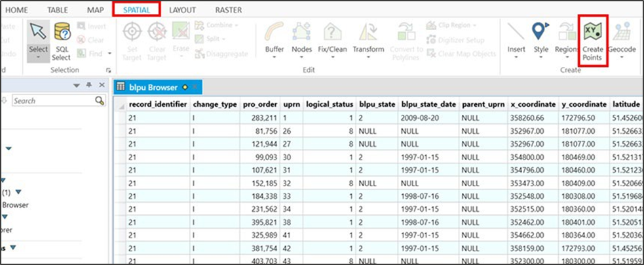Click the change_type column header

point(215,104)
